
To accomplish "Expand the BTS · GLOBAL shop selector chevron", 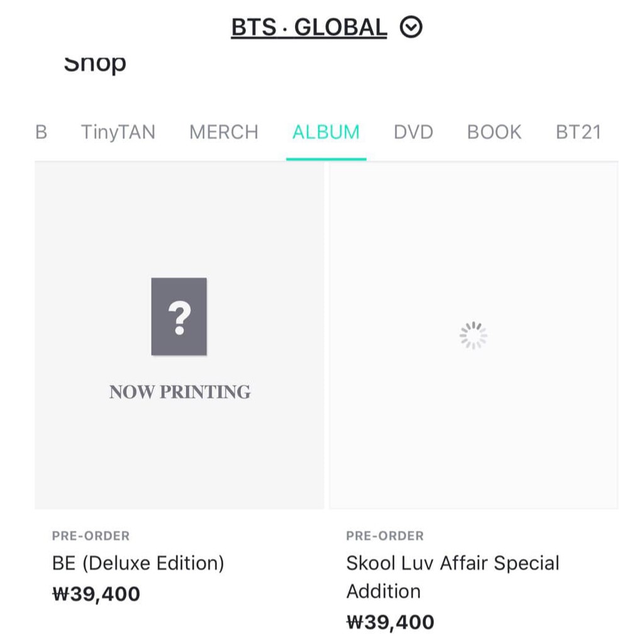I will click(x=411, y=27).
